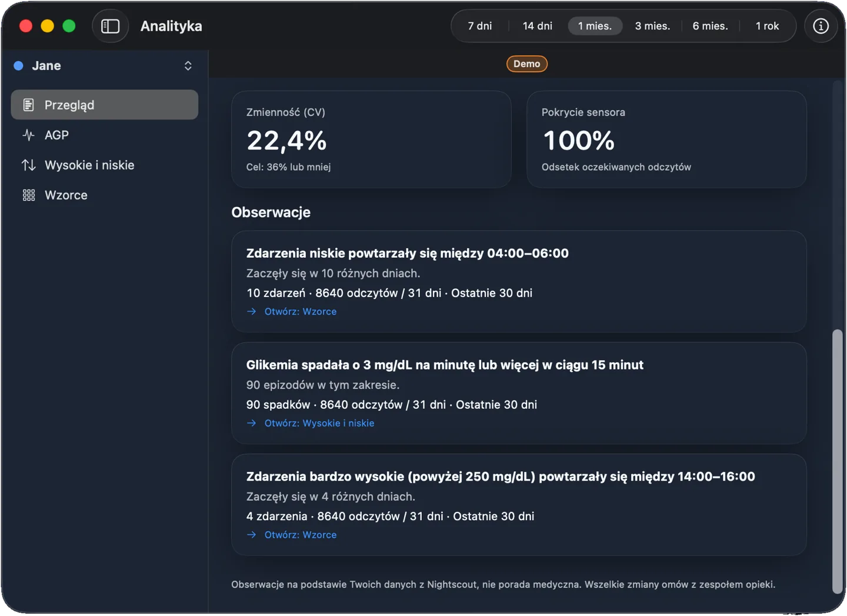Click 'Zdarzenia niskie powtarzały się między 04:00–06:00'
Viewport: 847px width, 616px height.
(x=408, y=253)
